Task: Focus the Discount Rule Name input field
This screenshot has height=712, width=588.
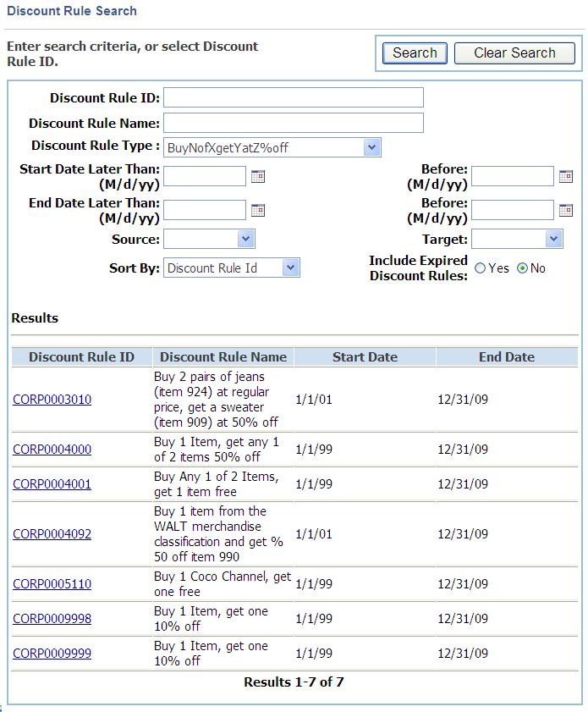Action: click(x=294, y=123)
